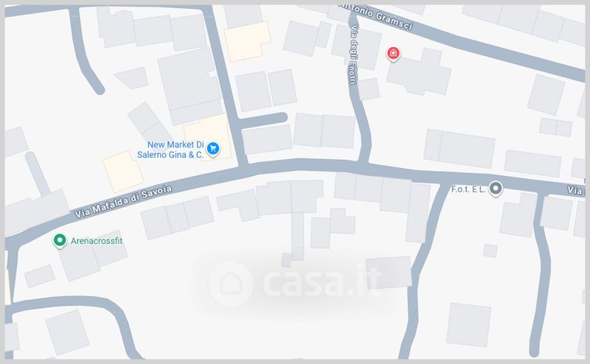This screenshot has width=590, height=364.
Task: Select the gray F.o.t. E L. marker
Action: 496,189
